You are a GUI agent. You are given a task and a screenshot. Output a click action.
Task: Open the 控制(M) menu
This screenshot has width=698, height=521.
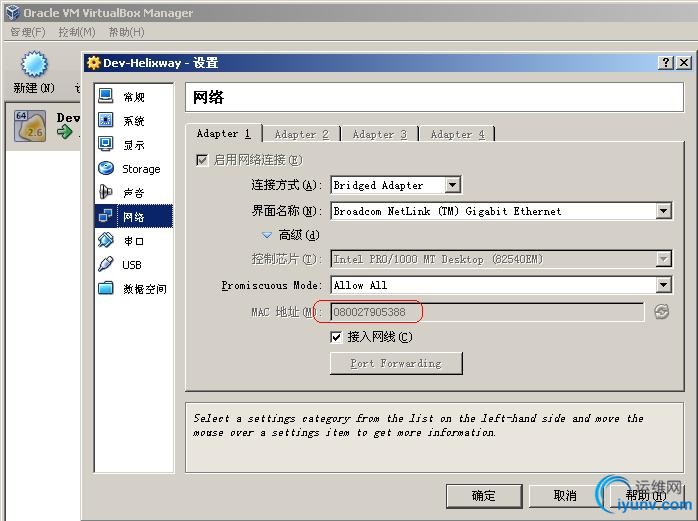[x=77, y=32]
